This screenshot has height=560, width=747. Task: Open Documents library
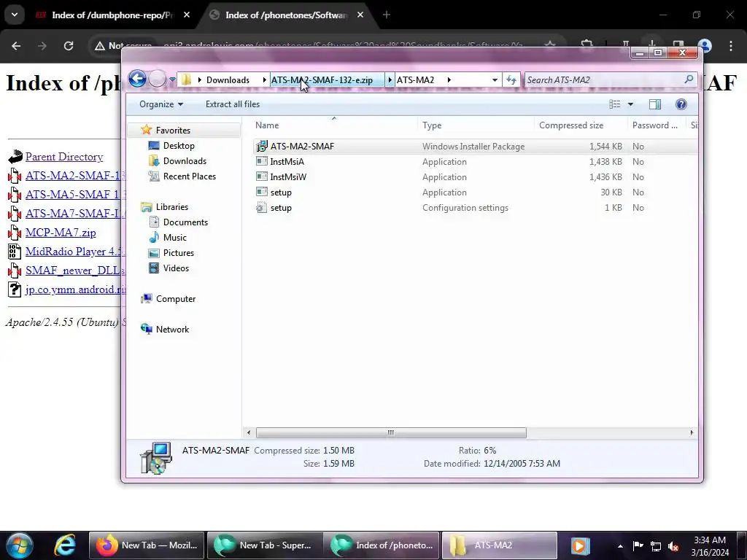point(185,222)
